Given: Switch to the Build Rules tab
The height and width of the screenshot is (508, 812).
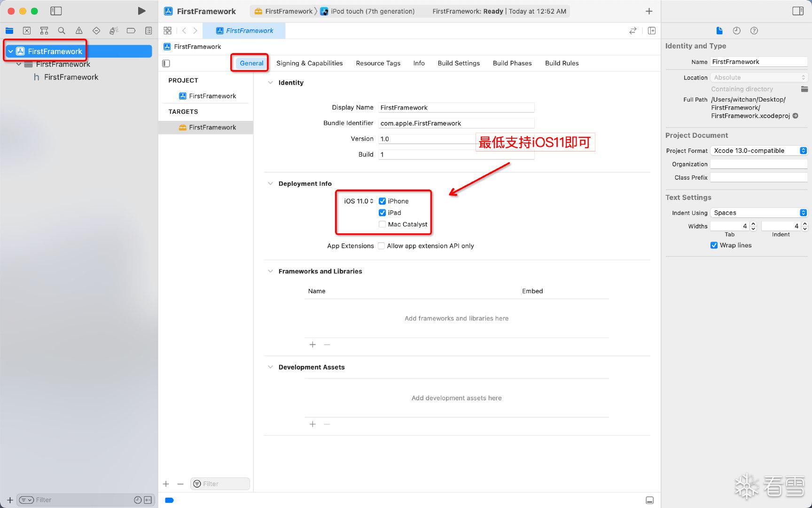Looking at the screenshot, I should click(562, 63).
